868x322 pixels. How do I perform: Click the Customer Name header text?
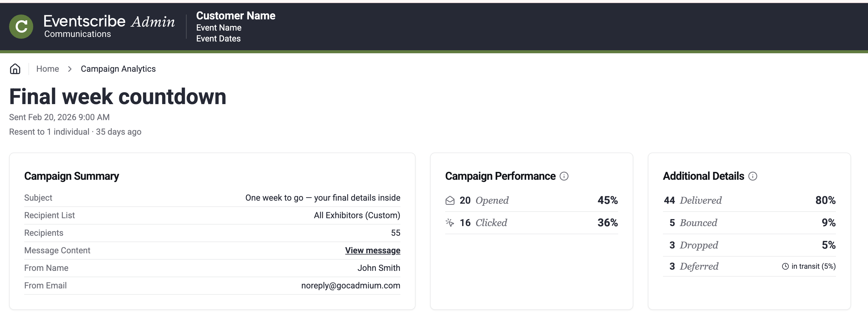click(x=236, y=16)
